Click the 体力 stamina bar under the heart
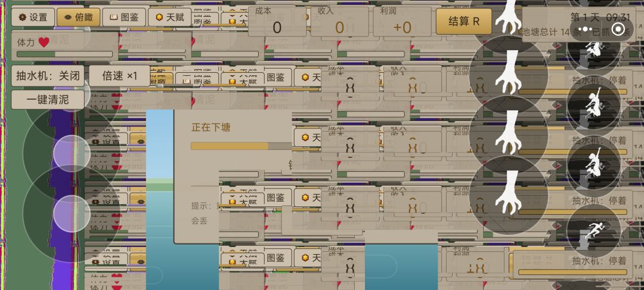Viewport: 644px width, 290px height. (x=64, y=54)
